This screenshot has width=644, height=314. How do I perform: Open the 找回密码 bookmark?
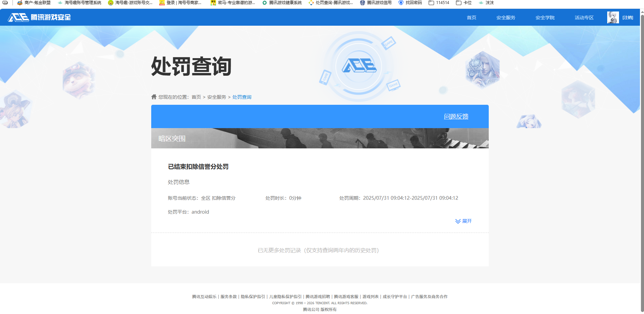[410, 3]
